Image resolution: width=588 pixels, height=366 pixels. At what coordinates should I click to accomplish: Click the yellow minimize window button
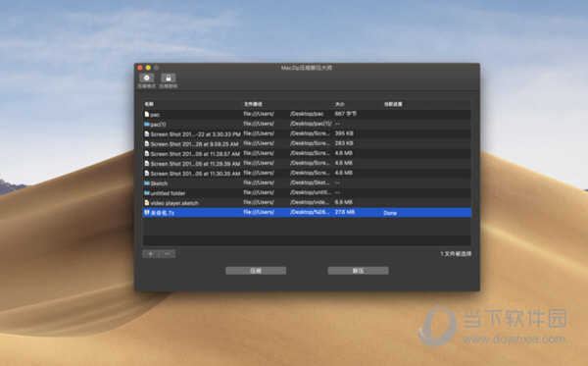tap(148, 68)
